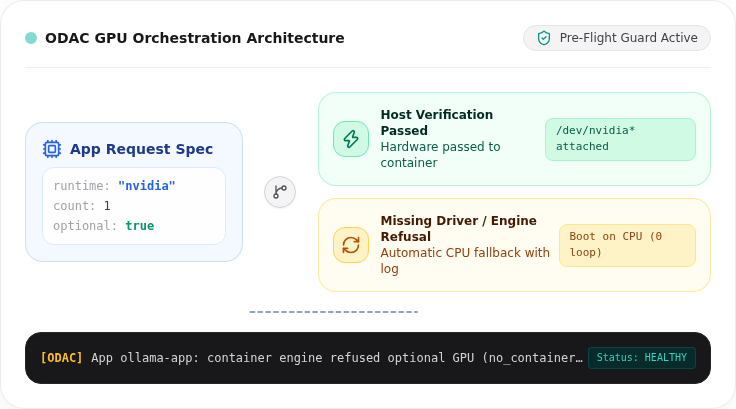736x409 pixels.
Task: Click the branch fork icon button
Action: [x=280, y=192]
